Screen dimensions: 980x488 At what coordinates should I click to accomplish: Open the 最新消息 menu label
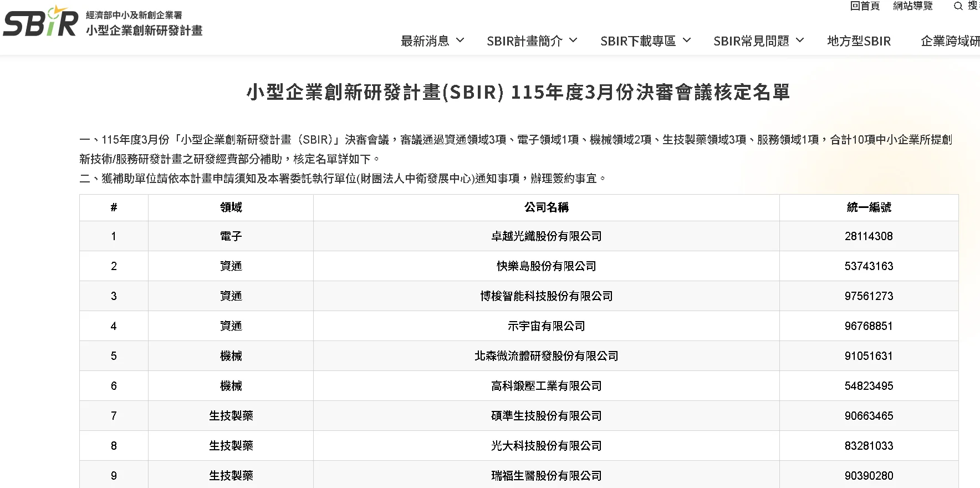coord(425,41)
